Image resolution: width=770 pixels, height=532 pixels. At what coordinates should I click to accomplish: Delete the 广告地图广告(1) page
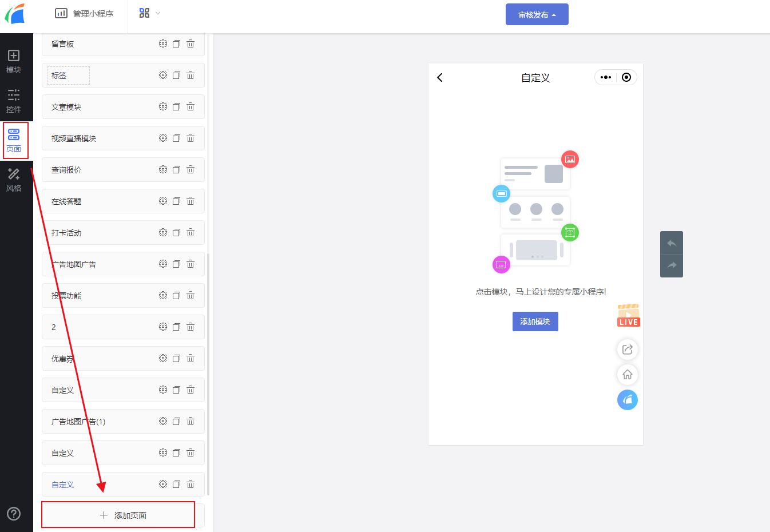click(x=190, y=421)
